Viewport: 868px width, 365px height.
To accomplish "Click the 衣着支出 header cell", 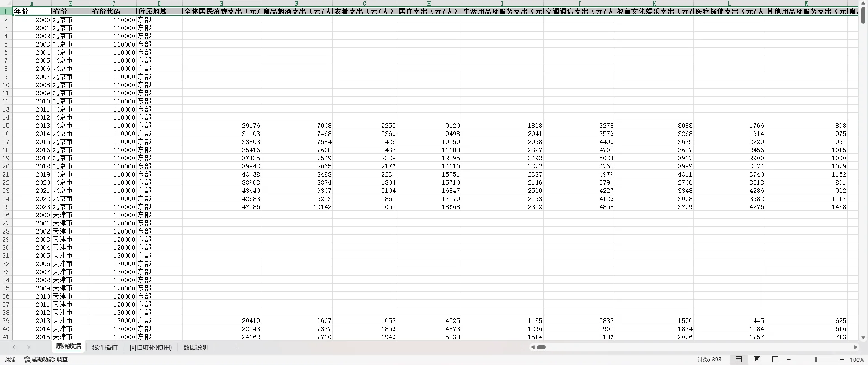I will (365, 11).
